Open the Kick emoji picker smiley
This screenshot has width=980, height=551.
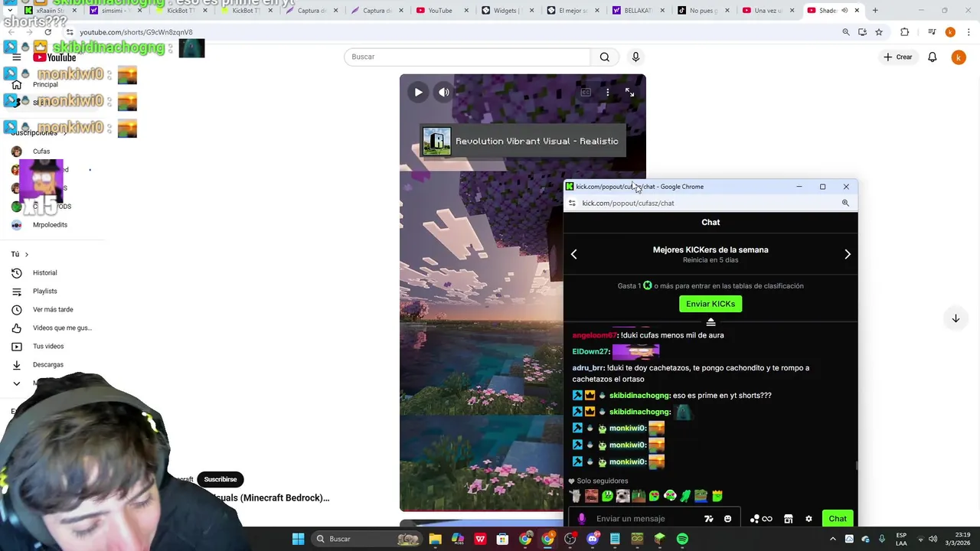(727, 519)
